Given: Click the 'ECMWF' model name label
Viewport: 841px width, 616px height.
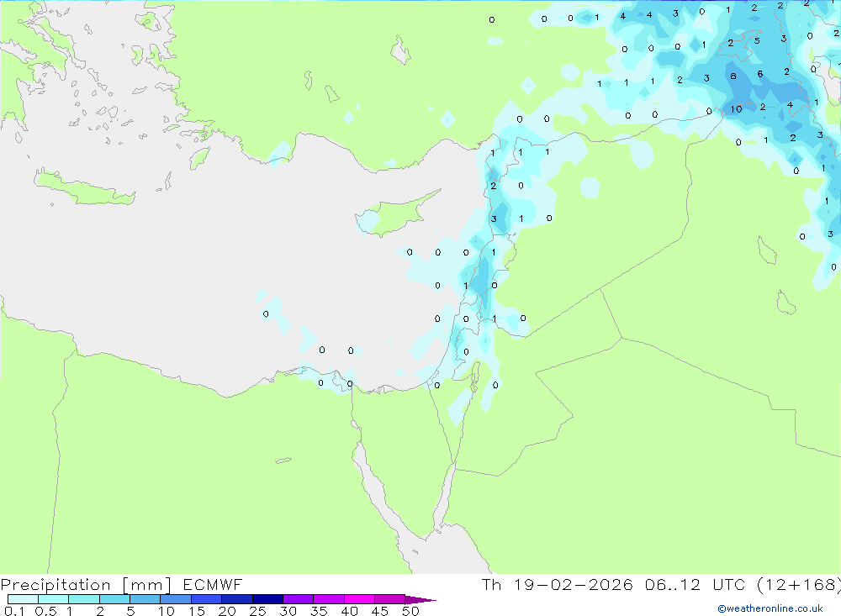Looking at the screenshot, I should pyautogui.click(x=213, y=585).
